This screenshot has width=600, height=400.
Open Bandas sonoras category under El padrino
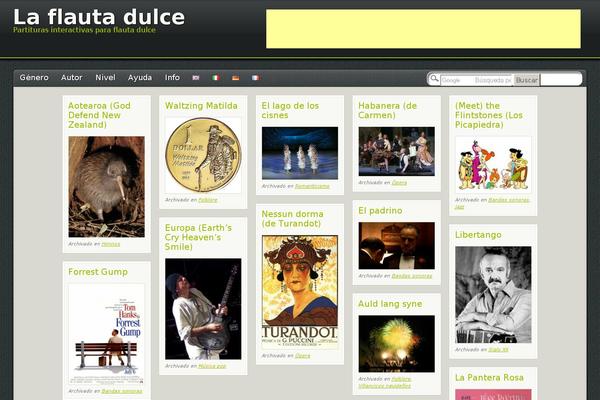412,276
